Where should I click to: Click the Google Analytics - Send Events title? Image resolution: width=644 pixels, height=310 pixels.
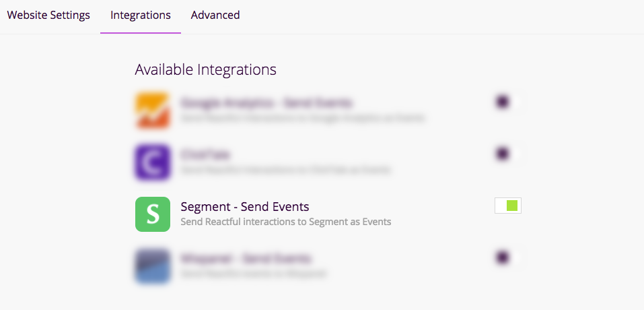point(266,103)
